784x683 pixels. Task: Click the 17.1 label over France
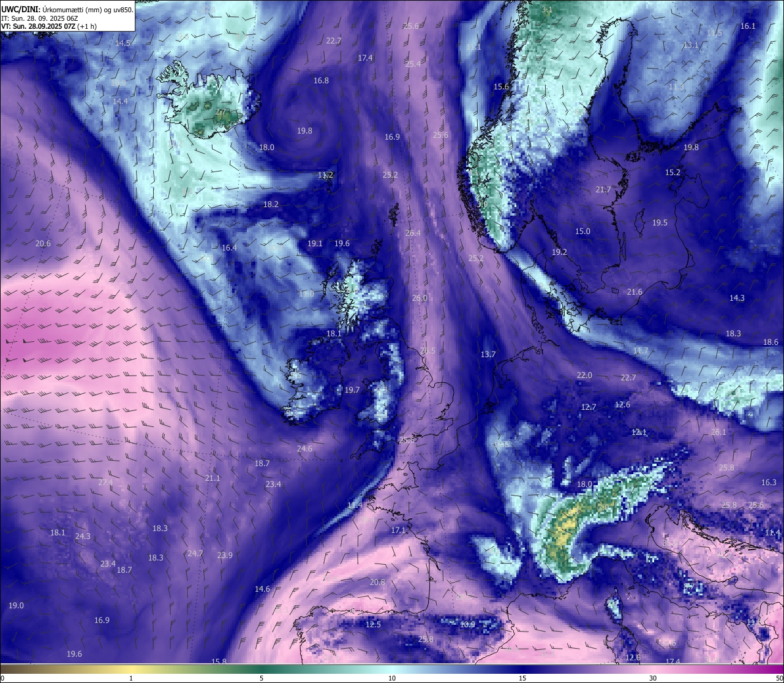coord(398,530)
